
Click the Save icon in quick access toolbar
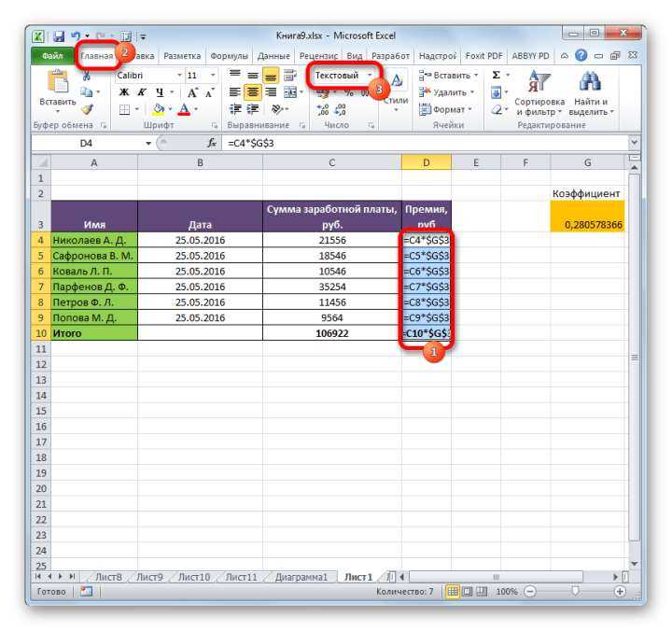59,36
